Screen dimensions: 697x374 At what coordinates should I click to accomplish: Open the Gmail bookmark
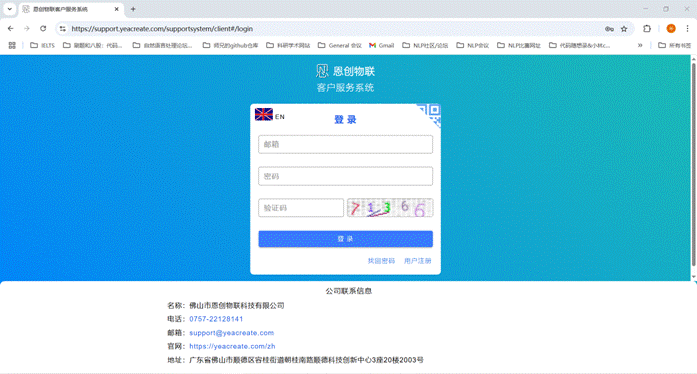click(381, 45)
